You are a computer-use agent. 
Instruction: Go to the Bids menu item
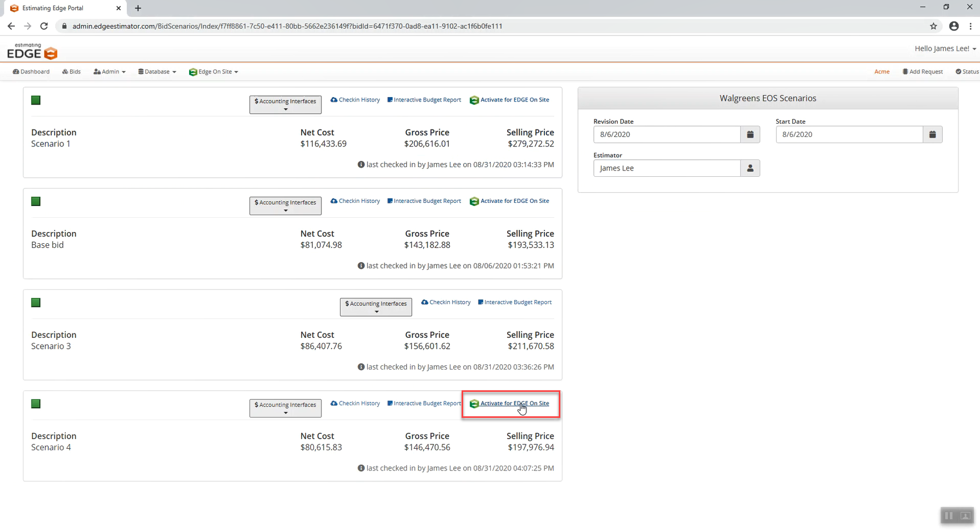pos(72,72)
